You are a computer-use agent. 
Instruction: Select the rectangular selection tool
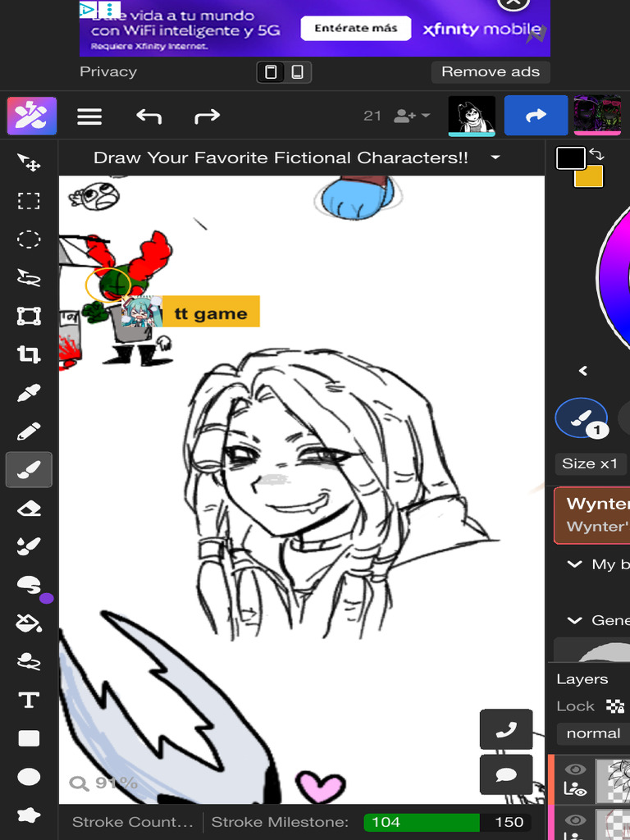[29, 201]
